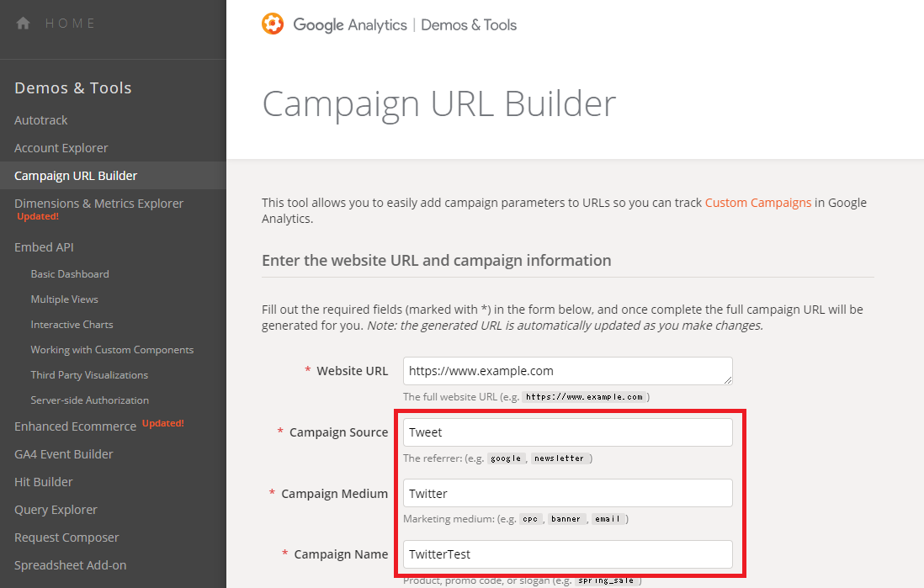Image resolution: width=924 pixels, height=588 pixels.
Task: Click the 'newsletter' referrer example text
Action: (559, 458)
